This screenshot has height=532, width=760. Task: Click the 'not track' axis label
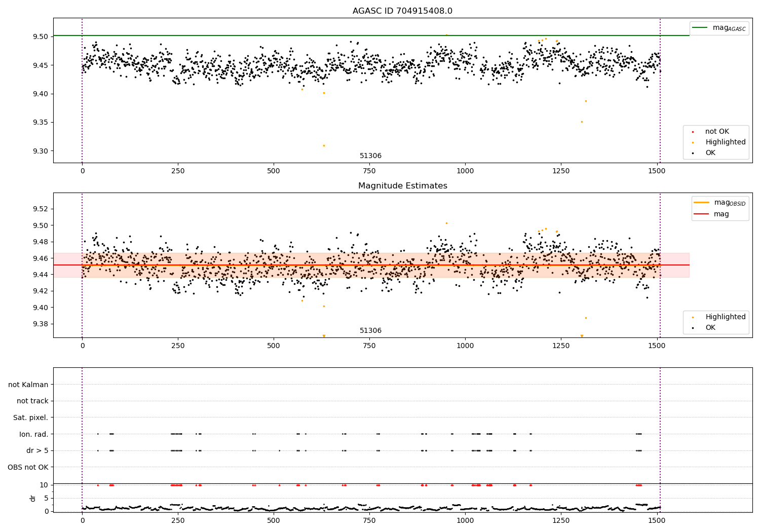[x=32, y=401]
